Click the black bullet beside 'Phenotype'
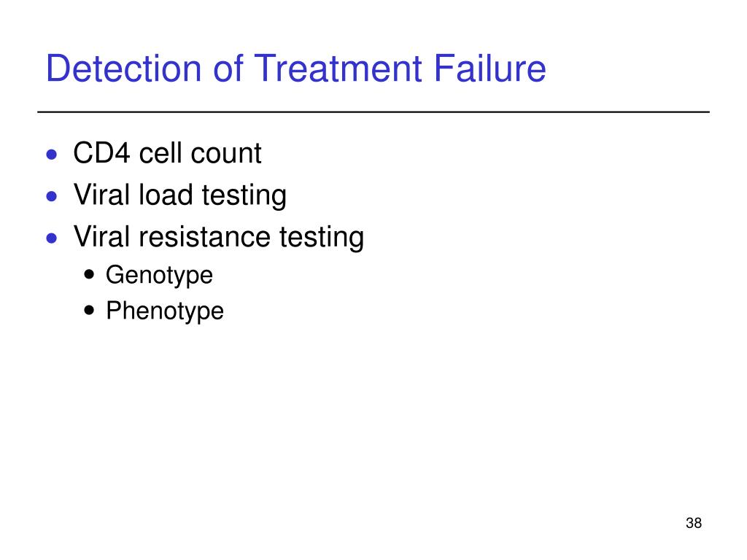Viewport: 747px width, 560px height. point(89,311)
